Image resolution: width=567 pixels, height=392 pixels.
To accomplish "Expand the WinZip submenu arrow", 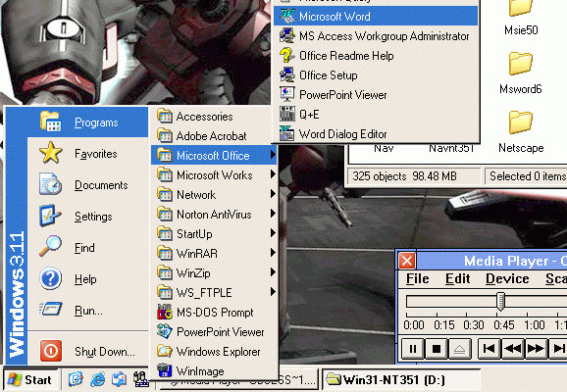I will 273,272.
